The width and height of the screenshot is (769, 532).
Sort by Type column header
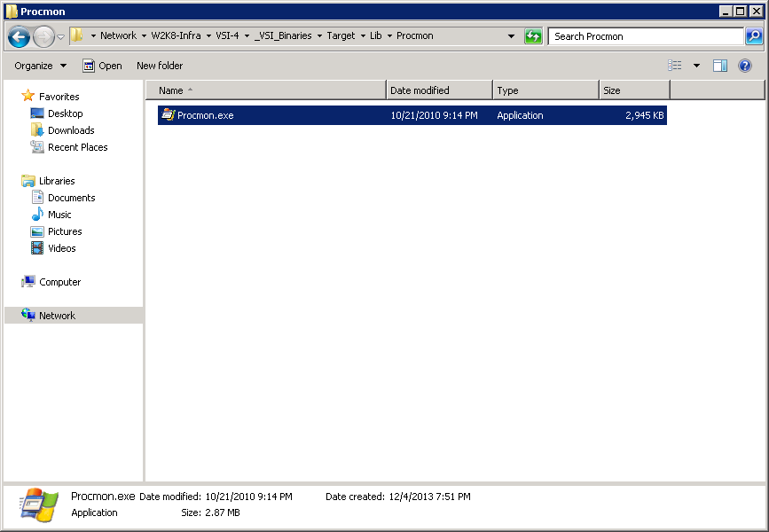point(545,90)
